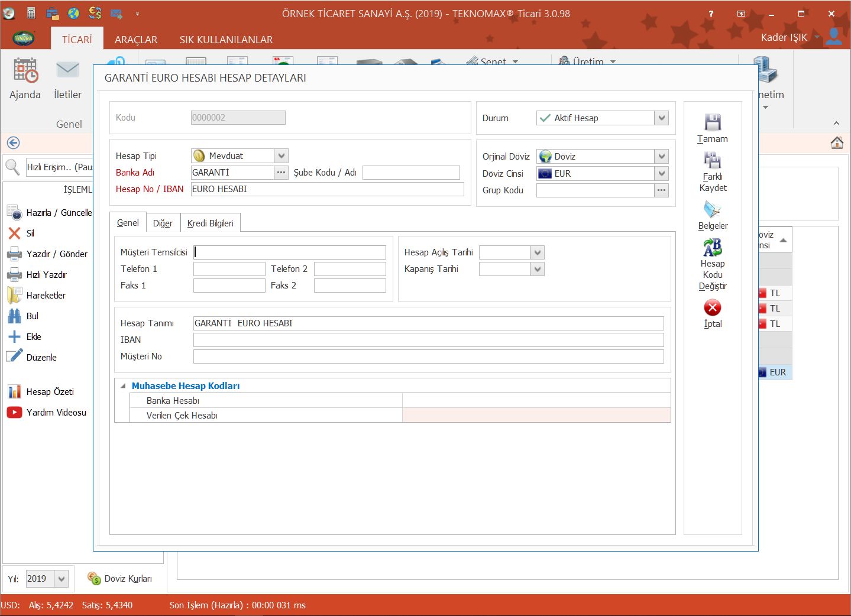This screenshot has width=851, height=616.
Task: Click the Şube Kodu / Adı field
Action: (411, 172)
